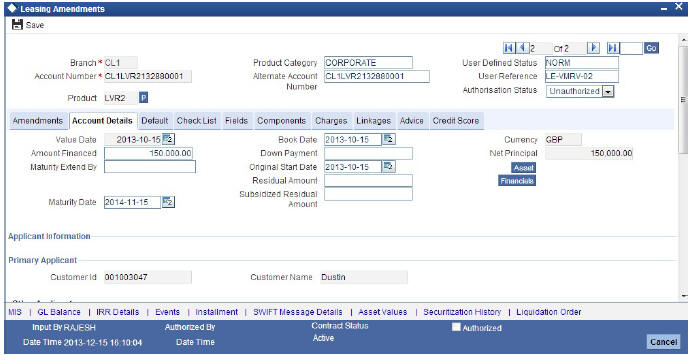Open GL Balance link
Screen dimensions: 694x363
point(59,312)
